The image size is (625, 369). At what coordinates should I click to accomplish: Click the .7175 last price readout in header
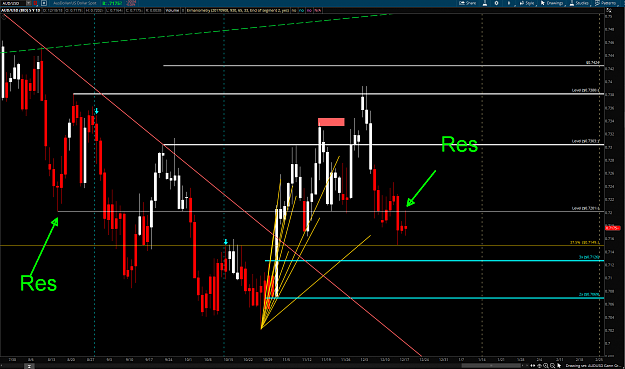pyautogui.click(x=112, y=3)
